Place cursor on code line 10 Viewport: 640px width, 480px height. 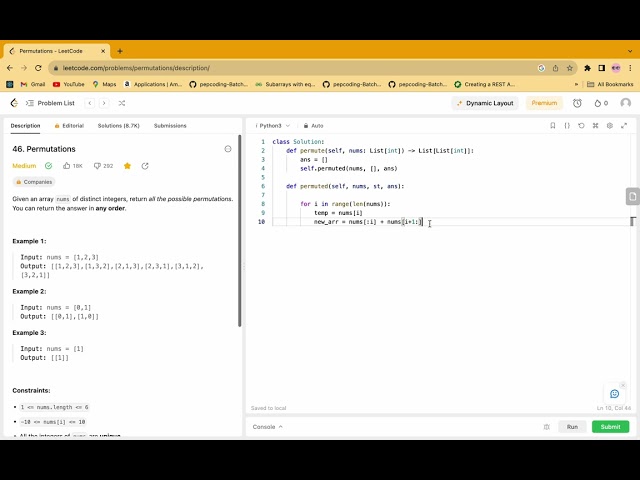451,222
